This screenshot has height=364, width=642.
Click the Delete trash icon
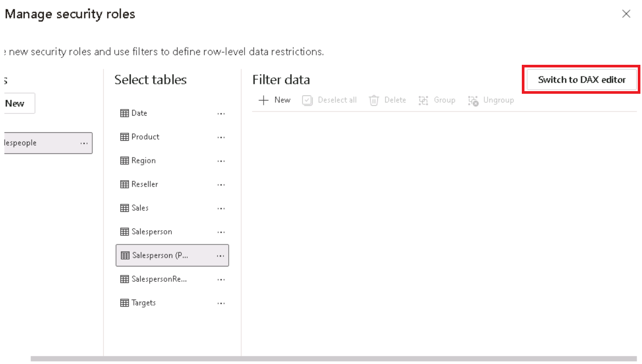coord(374,100)
